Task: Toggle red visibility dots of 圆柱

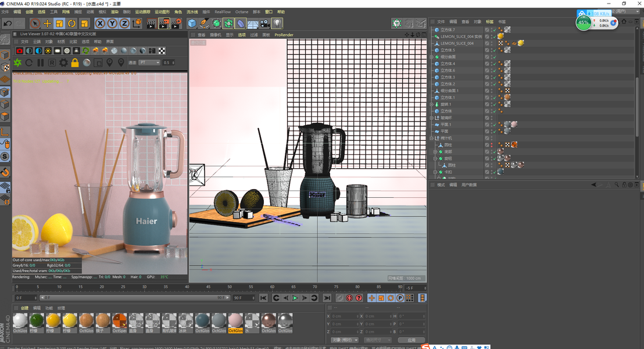Action: coord(492,145)
